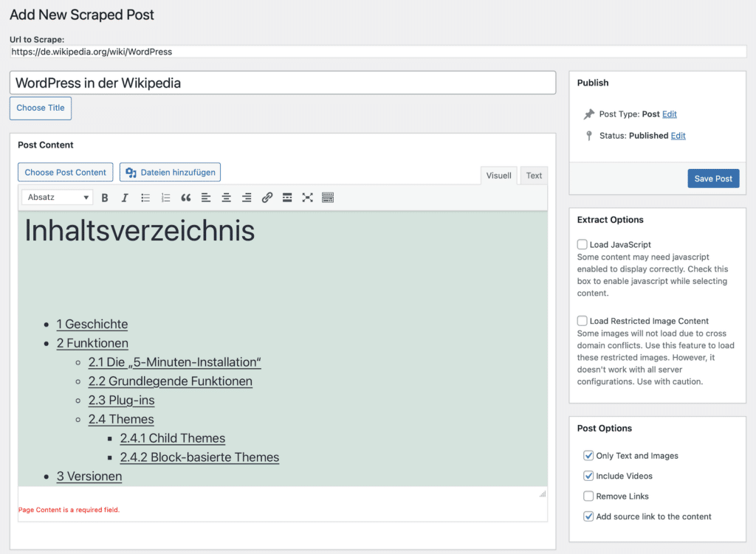This screenshot has width=756, height=554.
Task: Click the post title input field
Action: (283, 83)
